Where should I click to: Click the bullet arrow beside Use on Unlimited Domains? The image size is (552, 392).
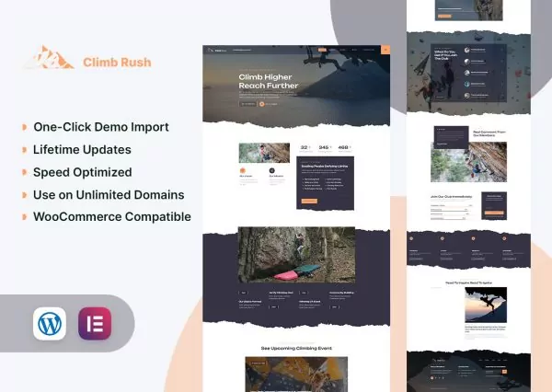point(25,195)
